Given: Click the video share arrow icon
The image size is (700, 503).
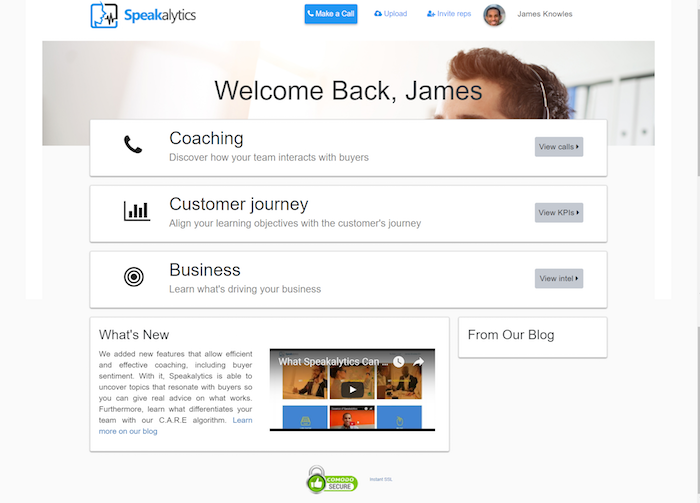Looking at the screenshot, I should pos(418,362).
